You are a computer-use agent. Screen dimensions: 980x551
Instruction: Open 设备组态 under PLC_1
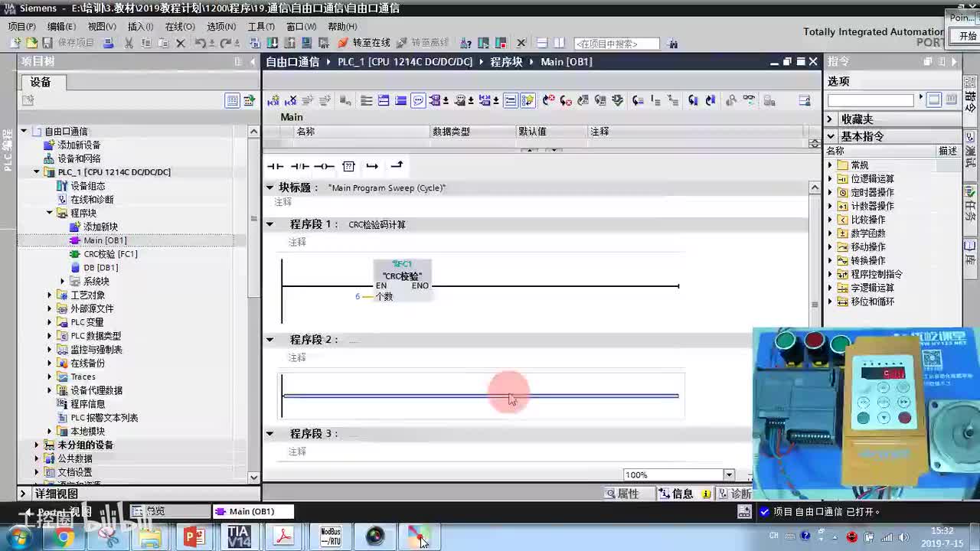[x=87, y=186]
